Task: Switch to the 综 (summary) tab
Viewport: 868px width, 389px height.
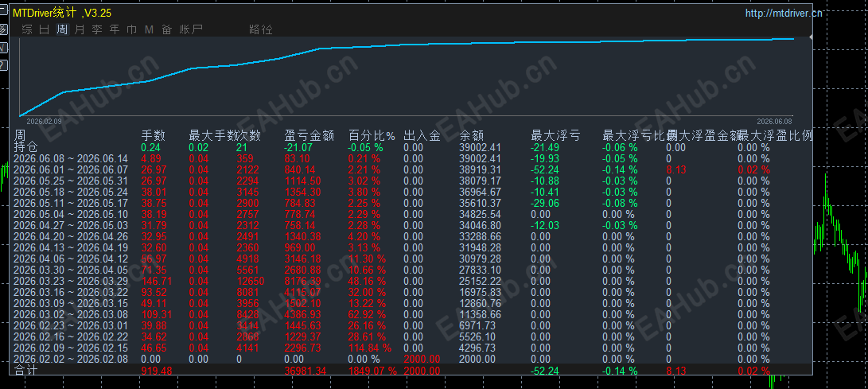Action: [x=27, y=30]
